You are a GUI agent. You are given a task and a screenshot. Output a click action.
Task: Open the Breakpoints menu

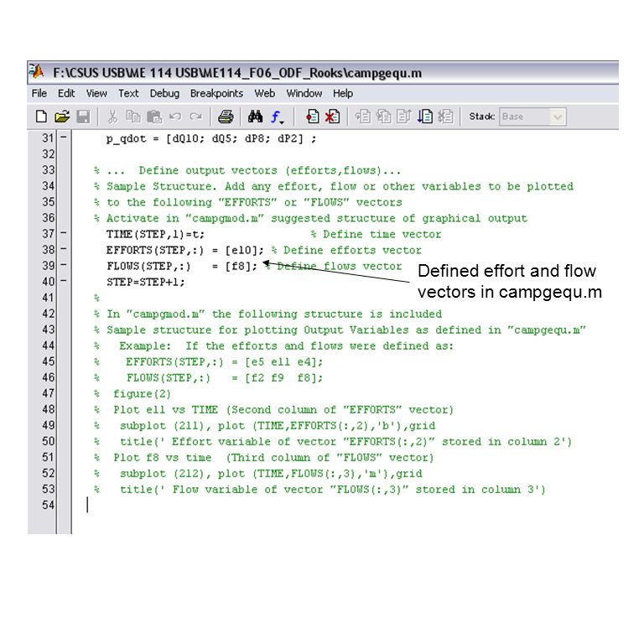point(216,94)
